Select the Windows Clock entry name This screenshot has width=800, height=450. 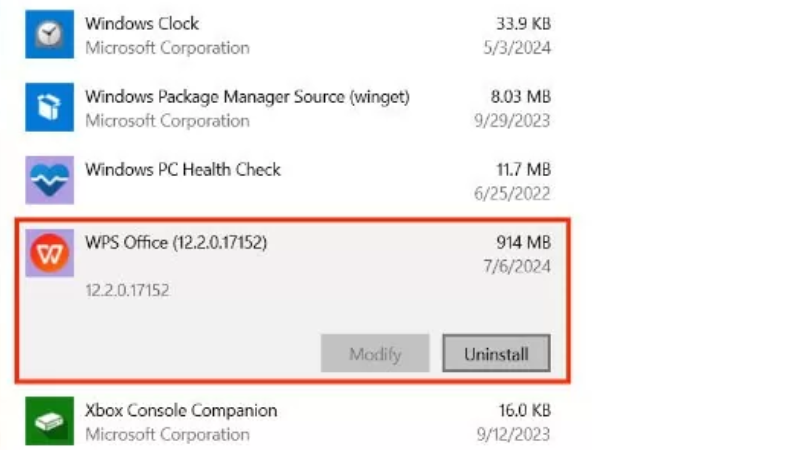pyautogui.click(x=142, y=23)
